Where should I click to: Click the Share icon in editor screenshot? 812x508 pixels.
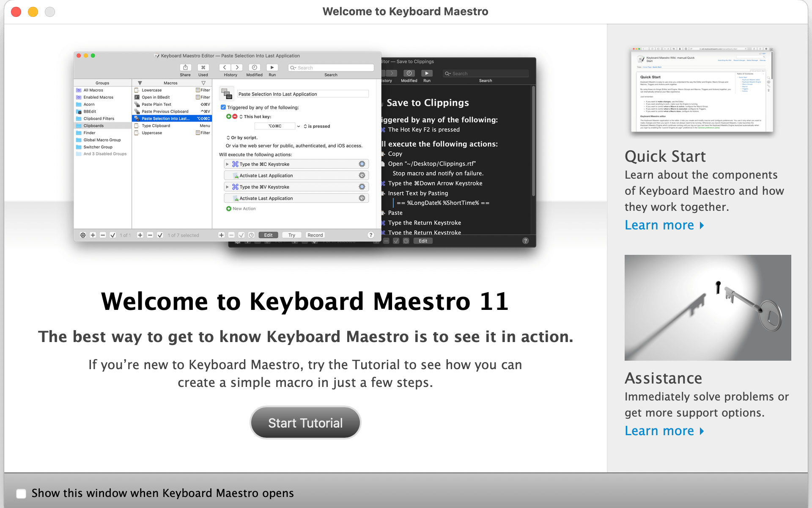[x=185, y=67]
